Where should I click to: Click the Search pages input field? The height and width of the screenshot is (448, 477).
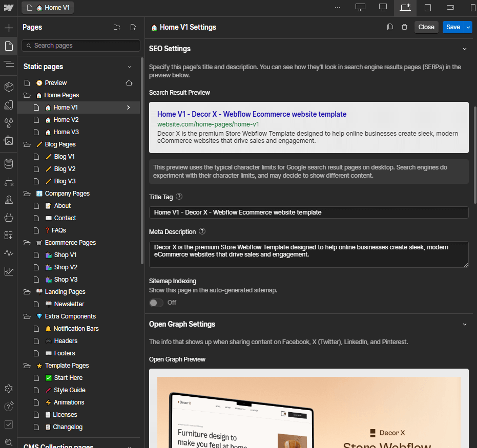point(80,46)
